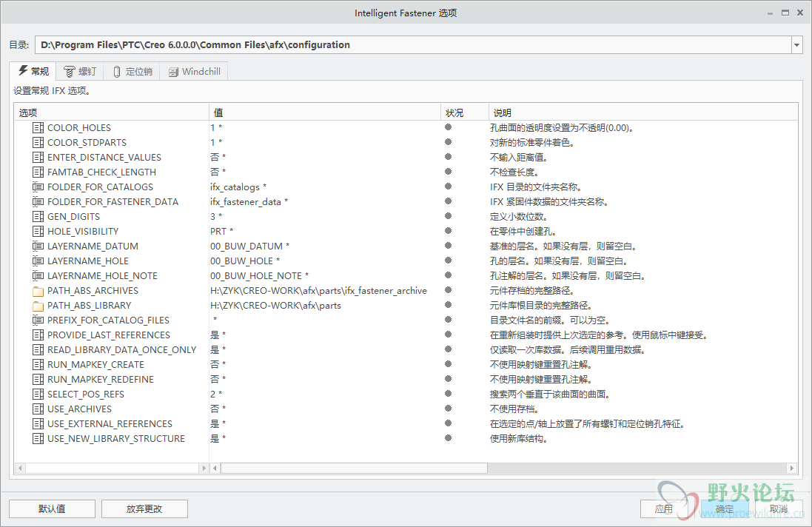
Task: Click left arrow of options-column scrollbar
Action: [x=20, y=468]
